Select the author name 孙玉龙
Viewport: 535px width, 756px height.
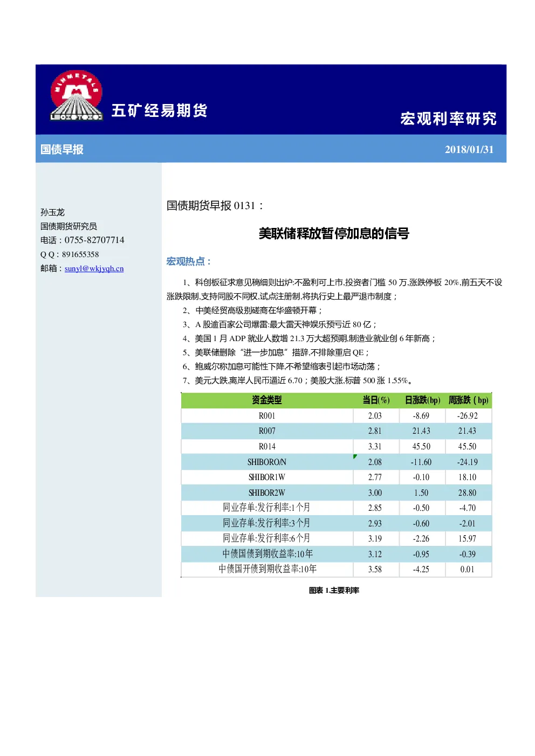52,212
